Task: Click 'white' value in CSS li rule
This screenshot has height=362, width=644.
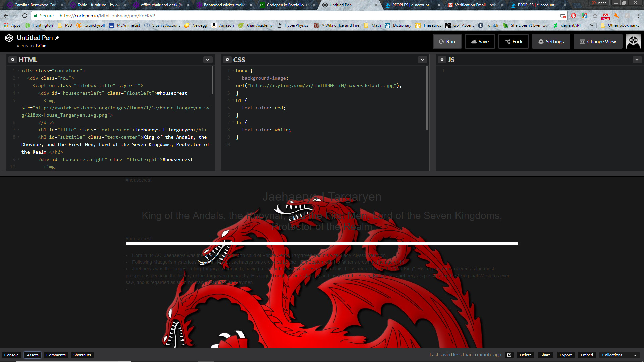Action: tap(282, 130)
